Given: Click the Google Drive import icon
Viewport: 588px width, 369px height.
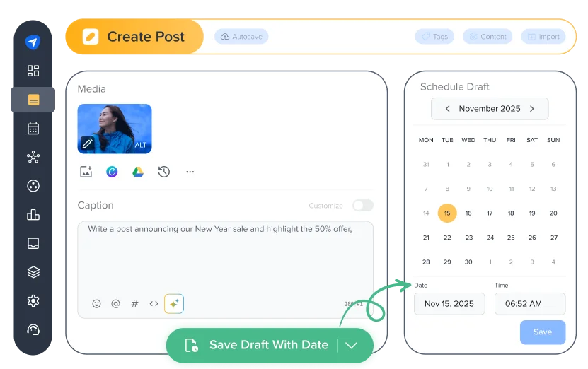Looking at the screenshot, I should [x=138, y=172].
